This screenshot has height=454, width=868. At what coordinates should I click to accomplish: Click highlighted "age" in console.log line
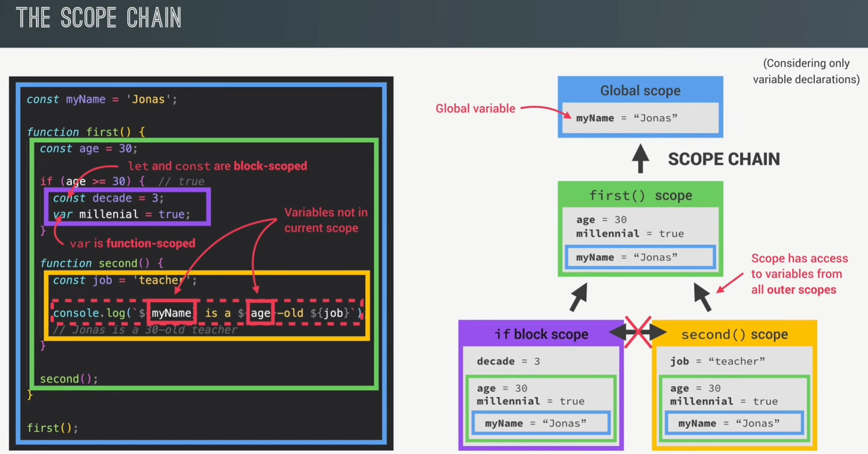coord(260,313)
